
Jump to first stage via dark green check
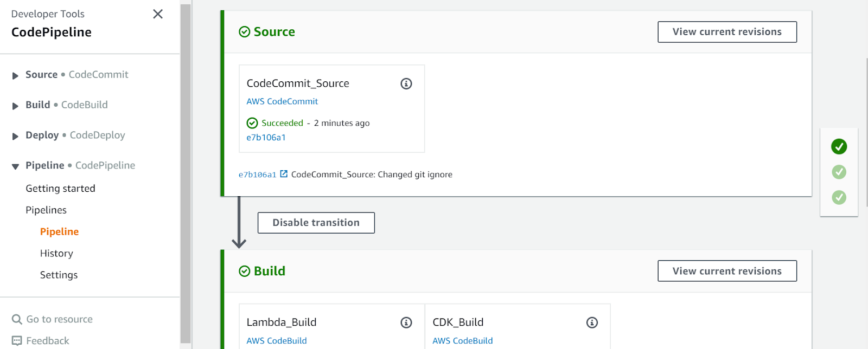click(839, 146)
